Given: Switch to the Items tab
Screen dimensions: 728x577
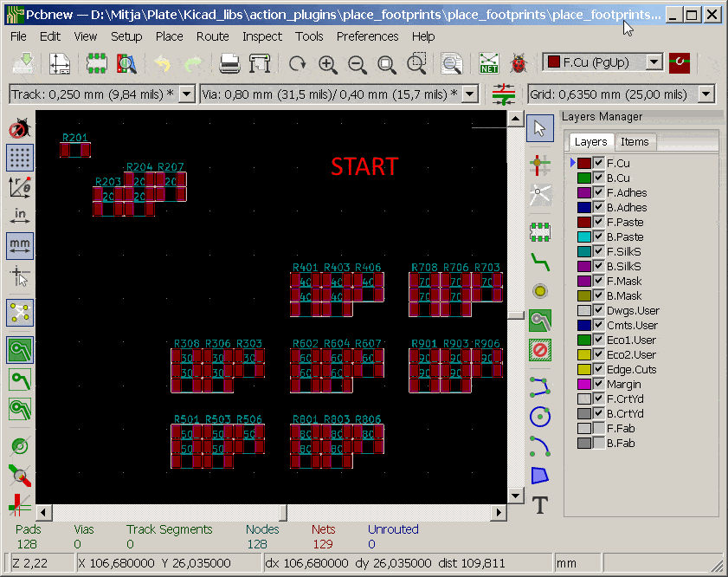Looking at the screenshot, I should 635,142.
